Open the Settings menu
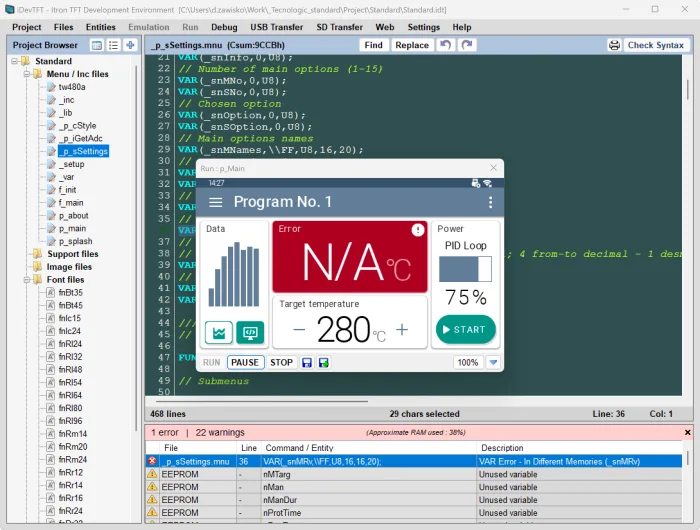Image resolution: width=700 pixels, height=530 pixels. point(424,27)
